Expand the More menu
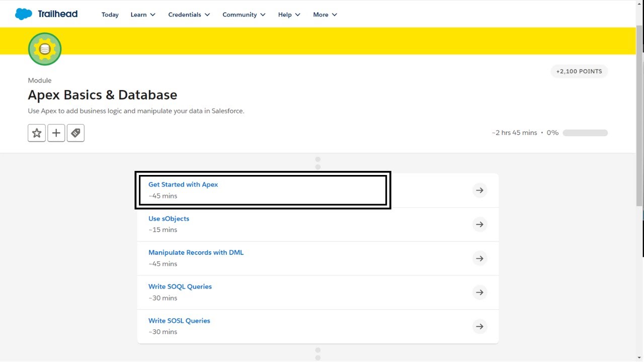This screenshot has width=644, height=362. [325, 15]
